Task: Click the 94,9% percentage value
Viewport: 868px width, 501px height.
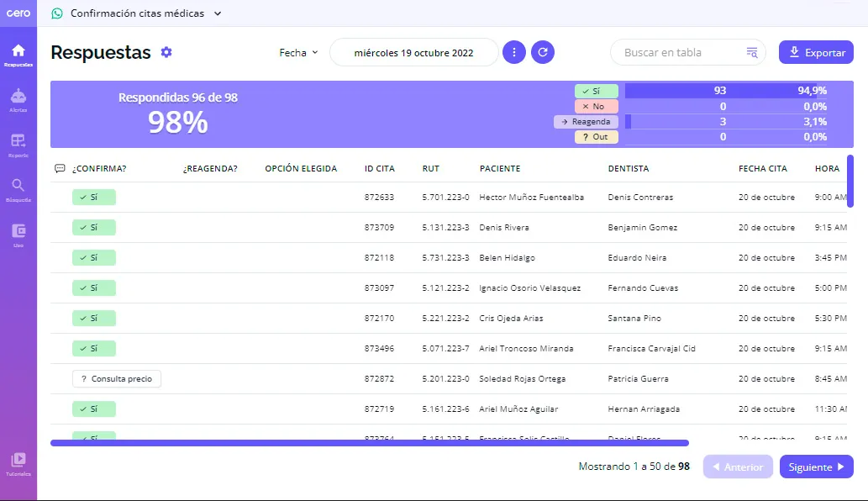Action: click(812, 91)
